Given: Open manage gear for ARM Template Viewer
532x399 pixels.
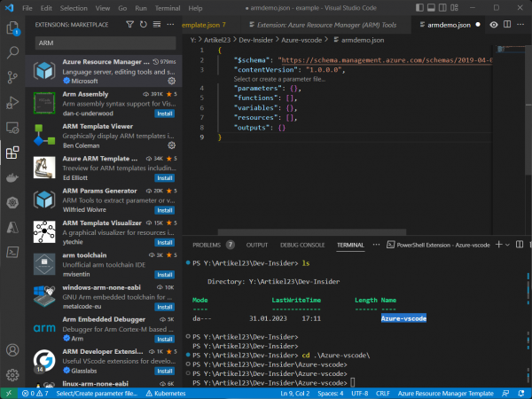Looking at the screenshot, I should click(172, 145).
